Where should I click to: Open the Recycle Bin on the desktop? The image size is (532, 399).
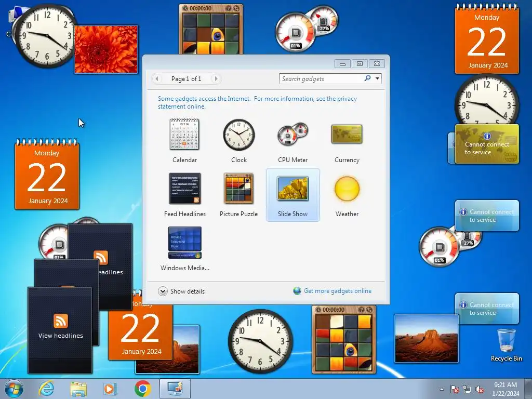click(x=506, y=345)
